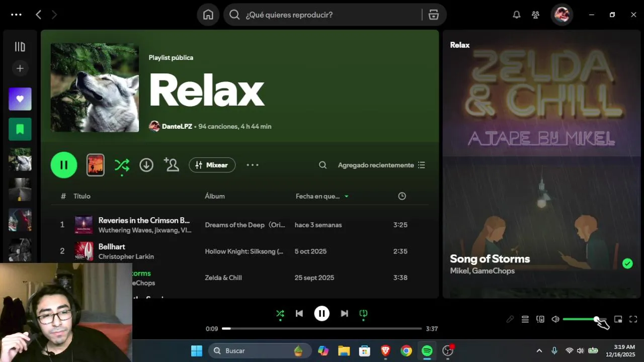The image size is (644, 362).
Task: Select the Bellhart track row
Action: [240, 251]
